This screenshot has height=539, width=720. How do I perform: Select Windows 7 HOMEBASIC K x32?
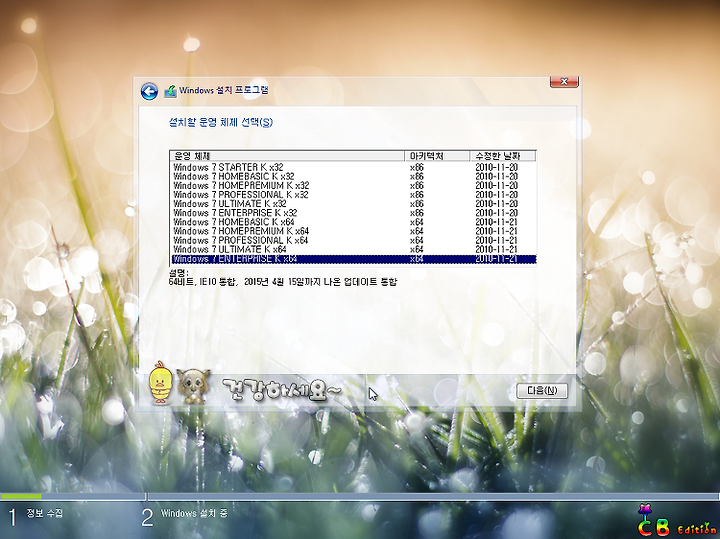coord(353,176)
